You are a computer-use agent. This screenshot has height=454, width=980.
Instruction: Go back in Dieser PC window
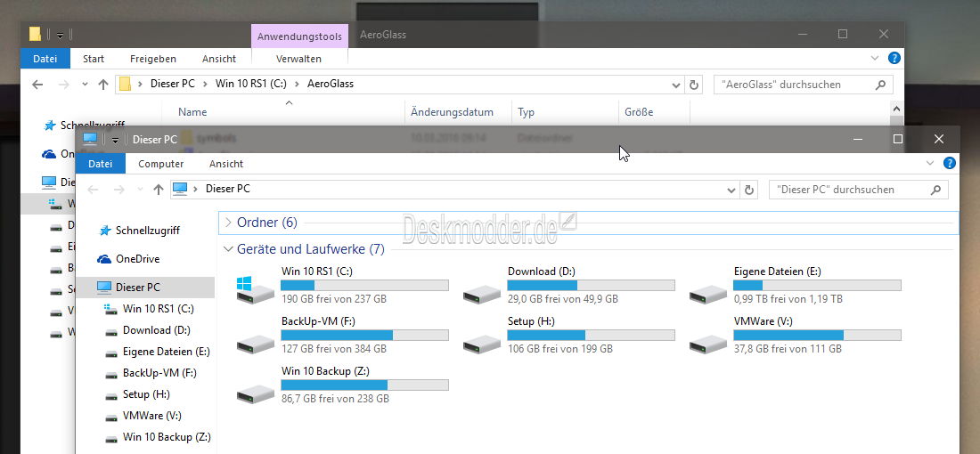[x=93, y=190]
